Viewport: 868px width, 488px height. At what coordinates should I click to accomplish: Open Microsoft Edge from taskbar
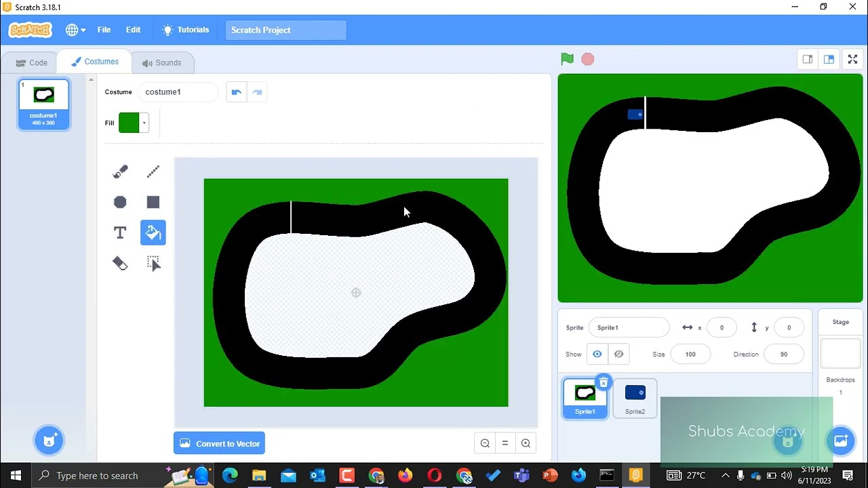[230, 475]
